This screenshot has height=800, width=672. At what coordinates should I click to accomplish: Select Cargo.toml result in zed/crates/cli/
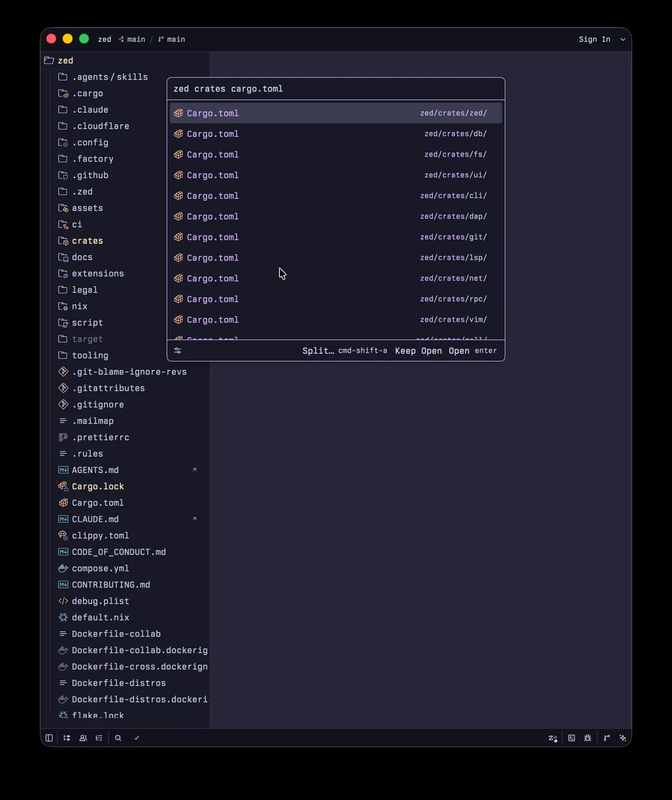[x=336, y=196]
